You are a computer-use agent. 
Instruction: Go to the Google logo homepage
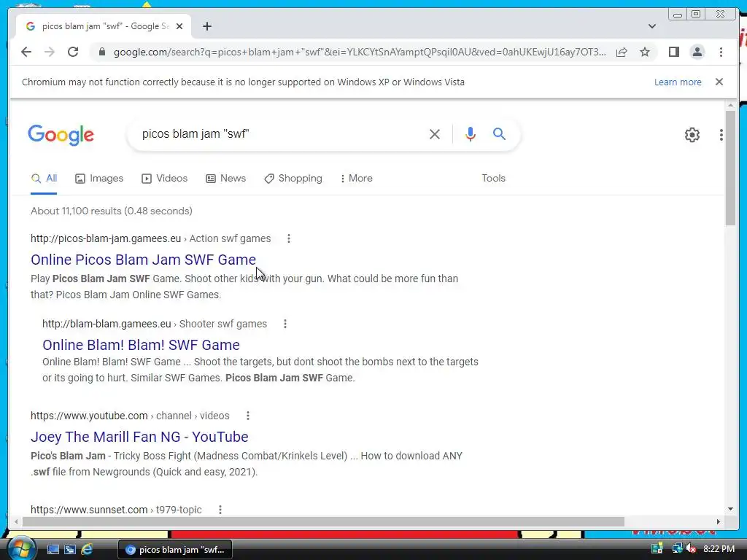61,135
